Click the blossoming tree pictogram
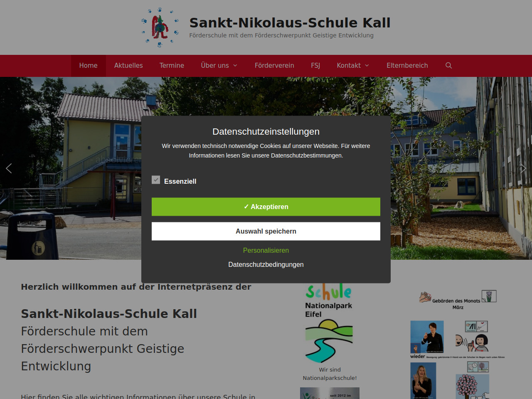532x399 pixels. pyautogui.click(x=472, y=387)
